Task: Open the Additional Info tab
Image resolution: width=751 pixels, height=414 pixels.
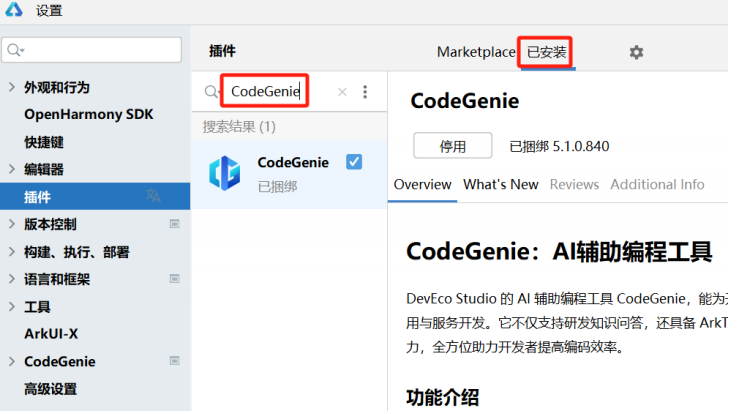Action: click(657, 184)
